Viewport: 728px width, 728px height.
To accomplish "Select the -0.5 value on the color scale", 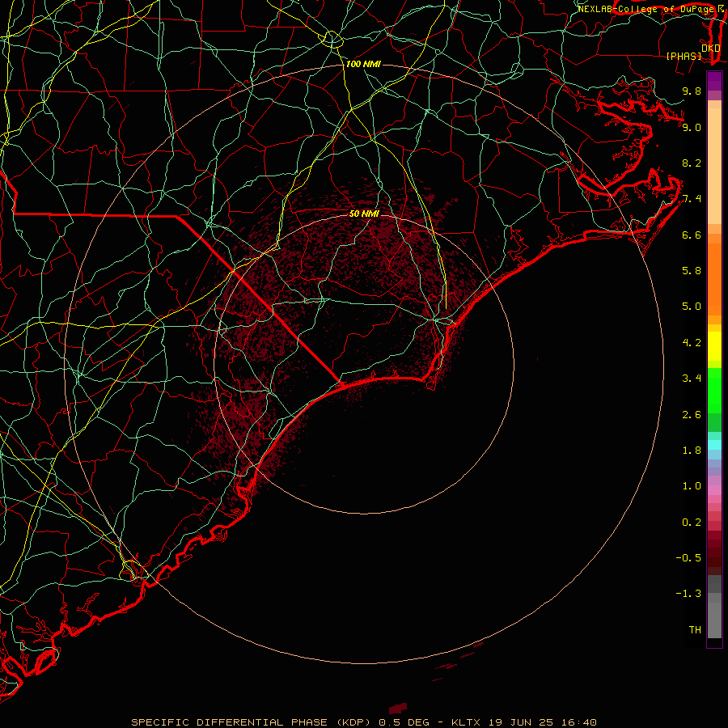I will coord(688,558).
